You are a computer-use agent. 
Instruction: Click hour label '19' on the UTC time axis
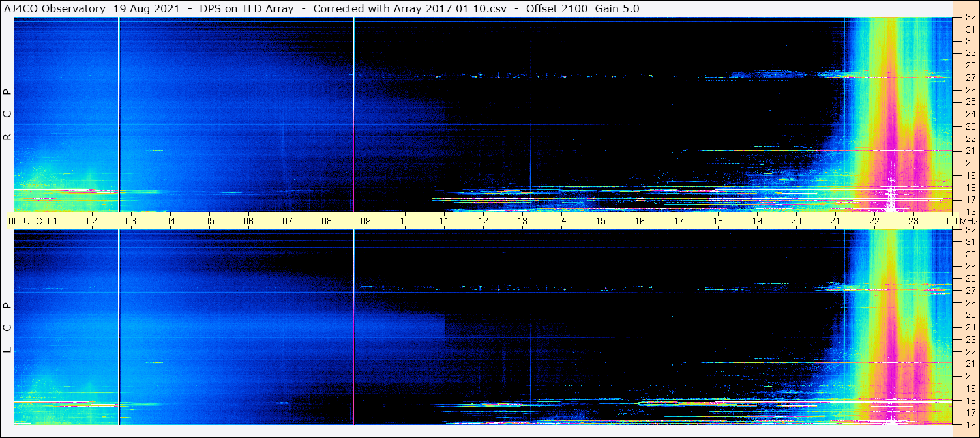757,221
